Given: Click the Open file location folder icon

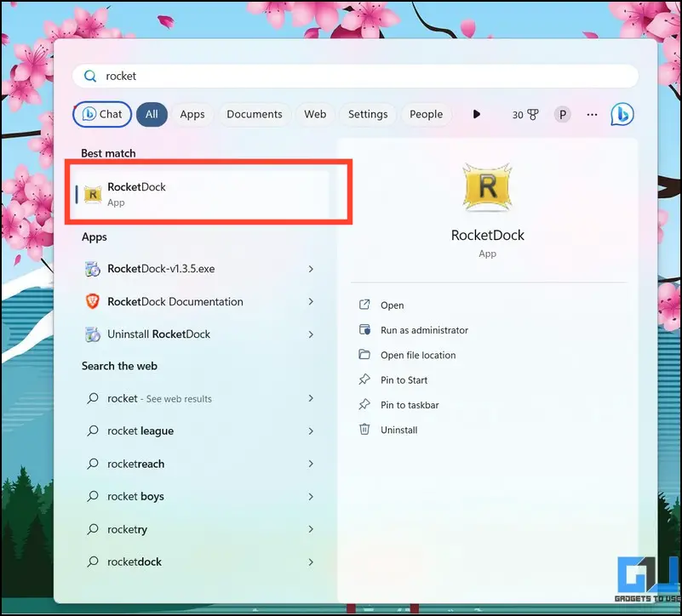Looking at the screenshot, I should [x=364, y=355].
